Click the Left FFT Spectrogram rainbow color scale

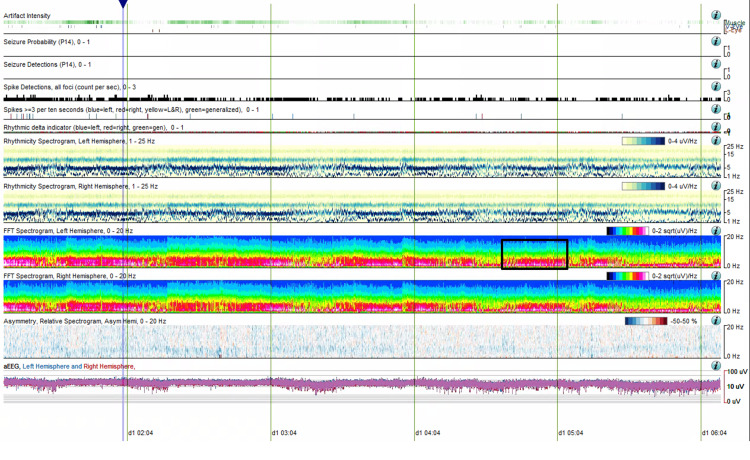click(628, 231)
